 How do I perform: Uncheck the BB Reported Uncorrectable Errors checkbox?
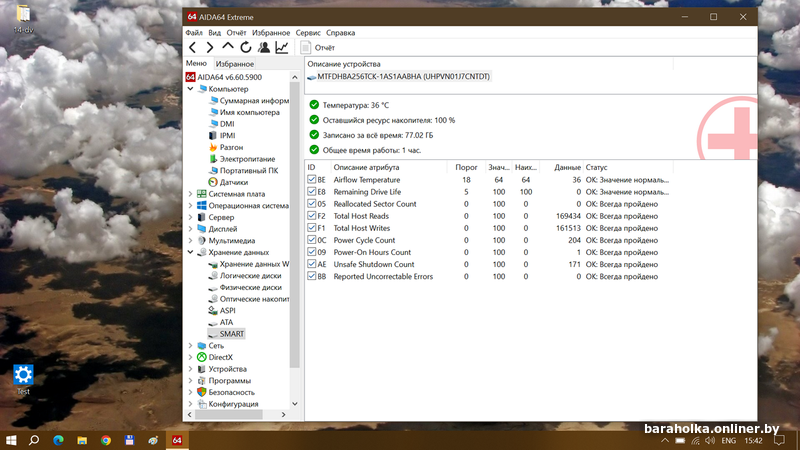(x=312, y=276)
